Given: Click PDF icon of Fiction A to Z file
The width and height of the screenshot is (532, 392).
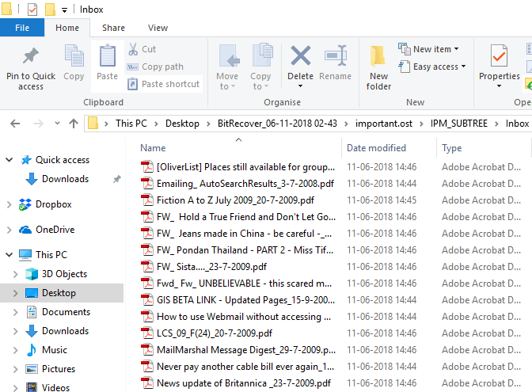Looking at the screenshot, I should tap(147, 200).
